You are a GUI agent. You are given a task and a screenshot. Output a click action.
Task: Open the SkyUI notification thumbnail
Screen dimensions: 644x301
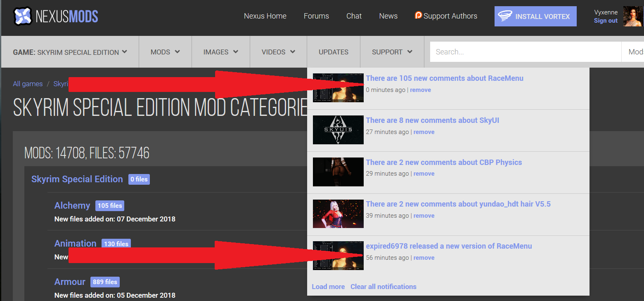(x=338, y=130)
